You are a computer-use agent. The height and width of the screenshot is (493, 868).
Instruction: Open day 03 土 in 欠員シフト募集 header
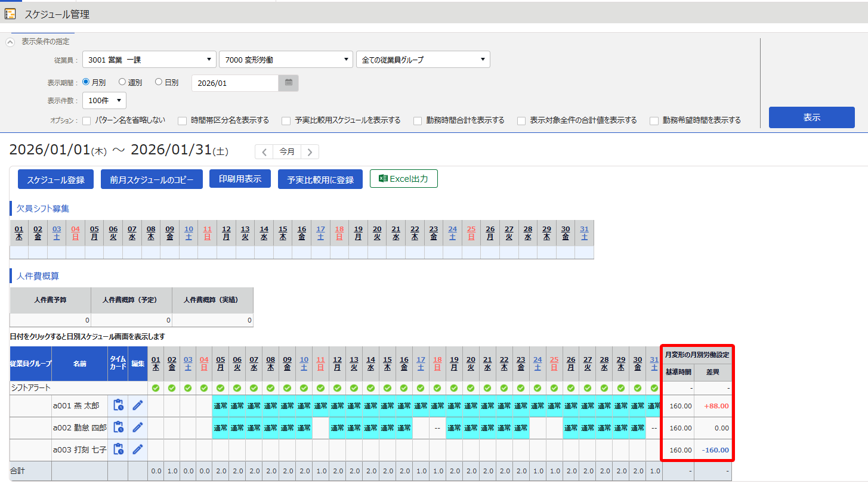57,233
